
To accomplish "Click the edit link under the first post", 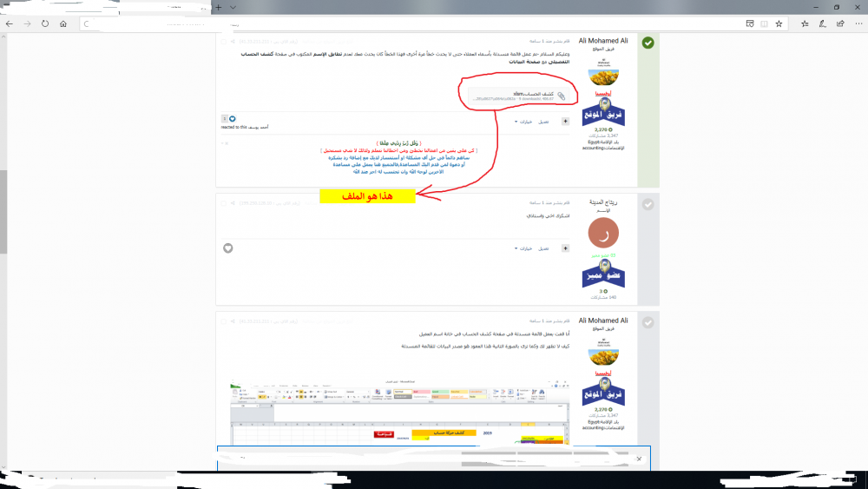I will pos(543,122).
